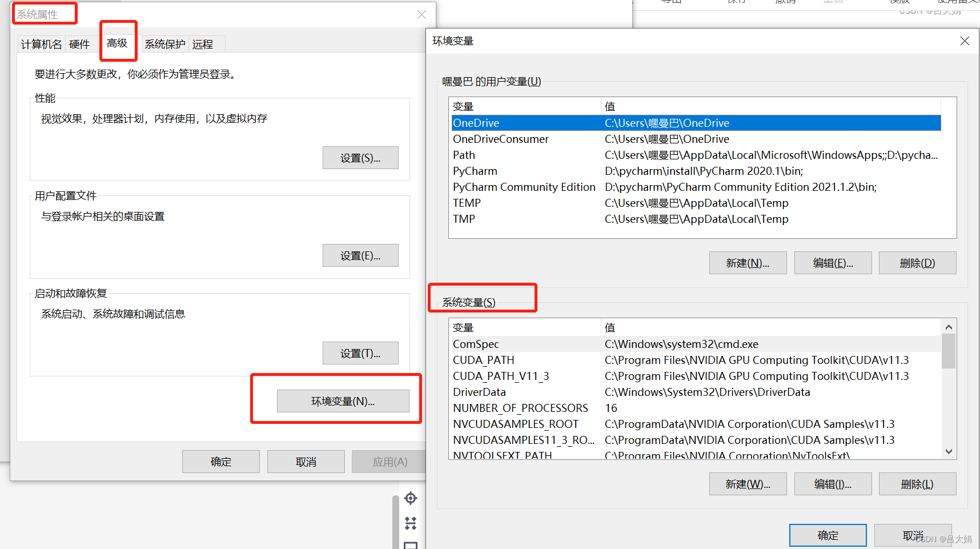The height and width of the screenshot is (549, 980).
Task: Confirm 环境变量 dialog with 确定
Action: point(828,535)
